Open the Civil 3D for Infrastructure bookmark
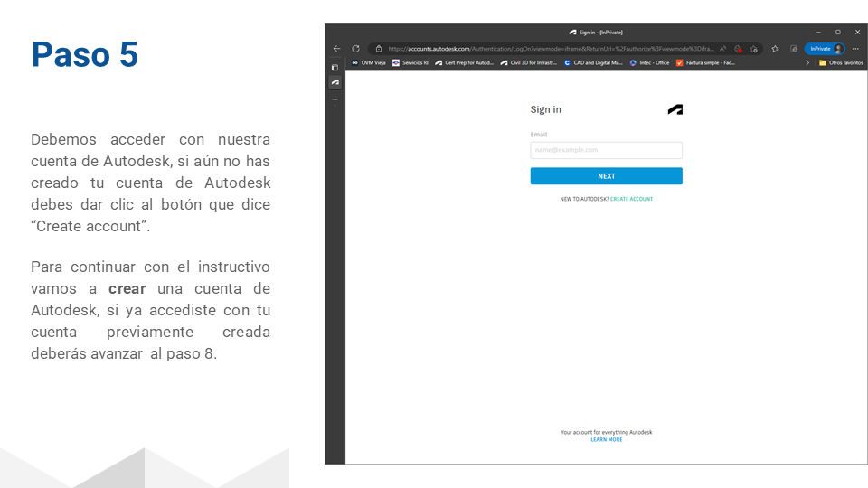Viewport: 868px width, 488px height. coord(529,63)
